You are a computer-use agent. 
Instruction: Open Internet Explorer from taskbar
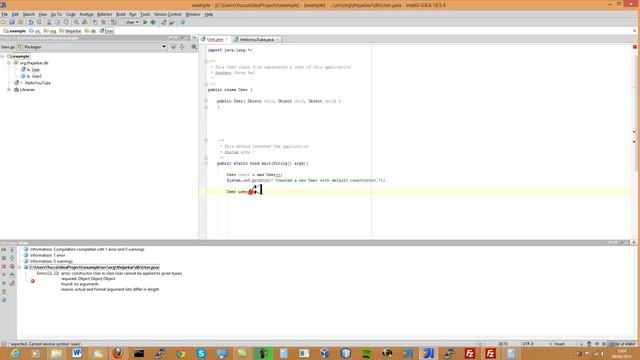[x=15, y=353]
